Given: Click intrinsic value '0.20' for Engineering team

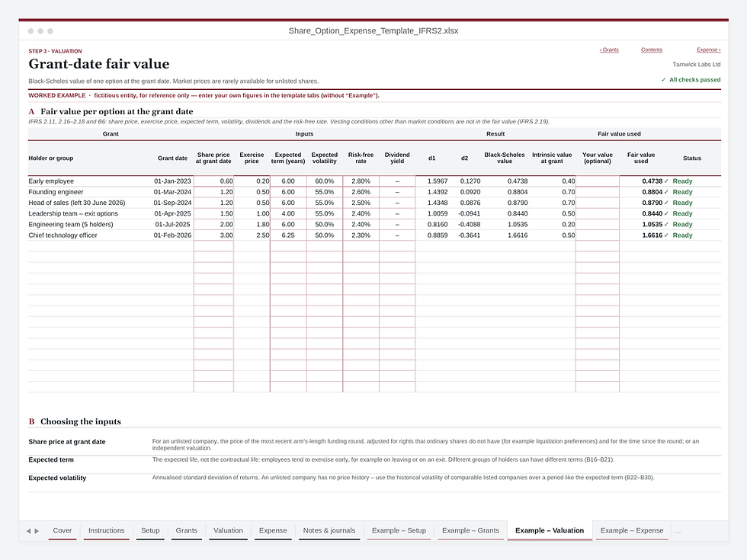Looking at the screenshot, I should tap(568, 224).
